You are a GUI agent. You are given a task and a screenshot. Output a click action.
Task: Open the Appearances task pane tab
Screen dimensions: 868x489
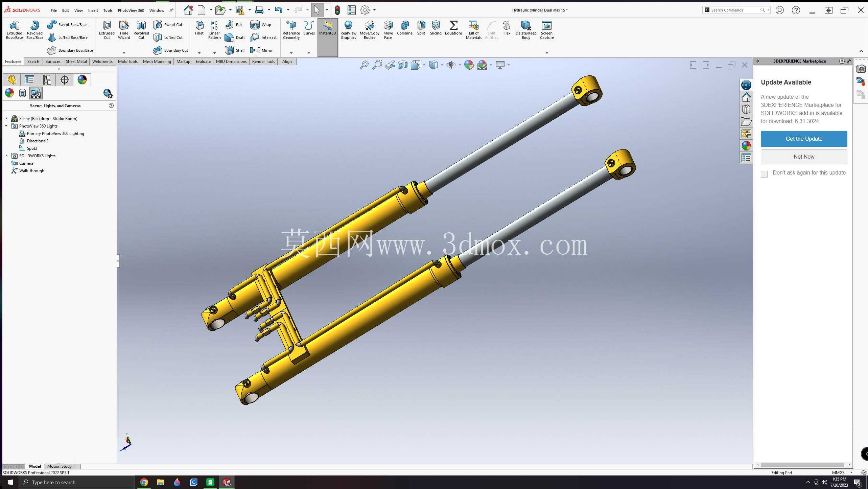pos(746,146)
